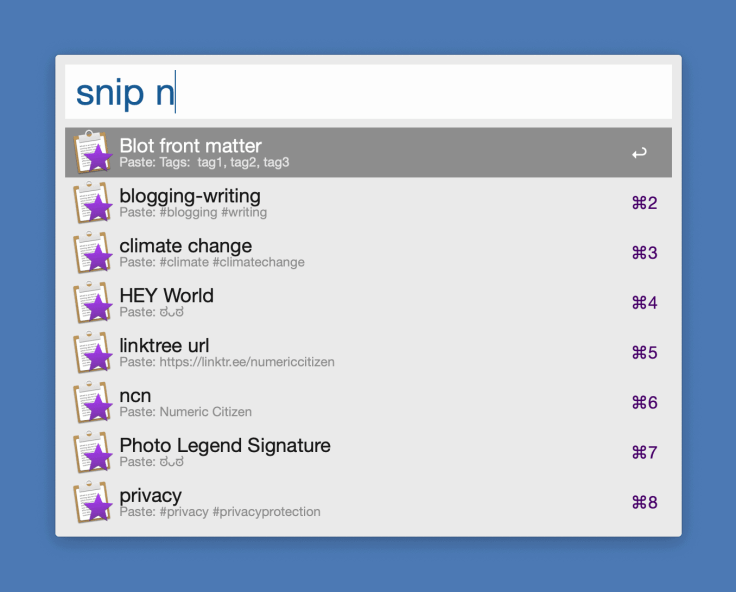736x592 pixels.
Task: Click the return arrow on Blot front matter row
Action: (x=639, y=153)
